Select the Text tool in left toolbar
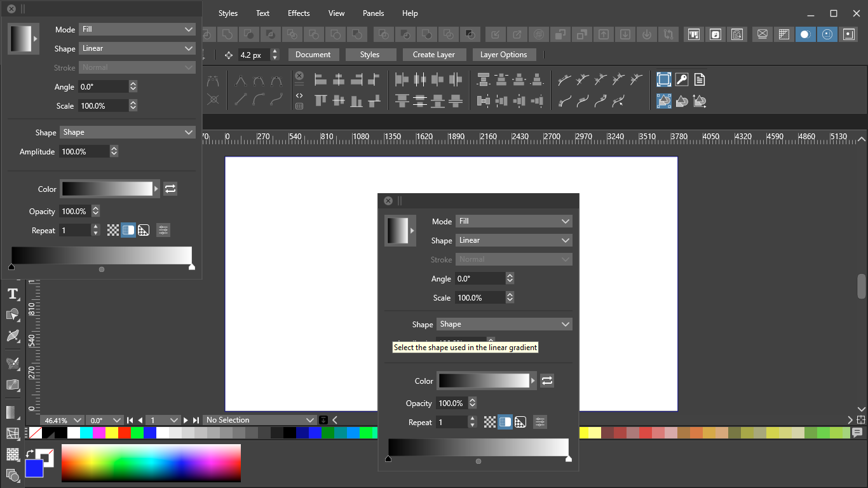This screenshot has height=488, width=868. [x=13, y=294]
